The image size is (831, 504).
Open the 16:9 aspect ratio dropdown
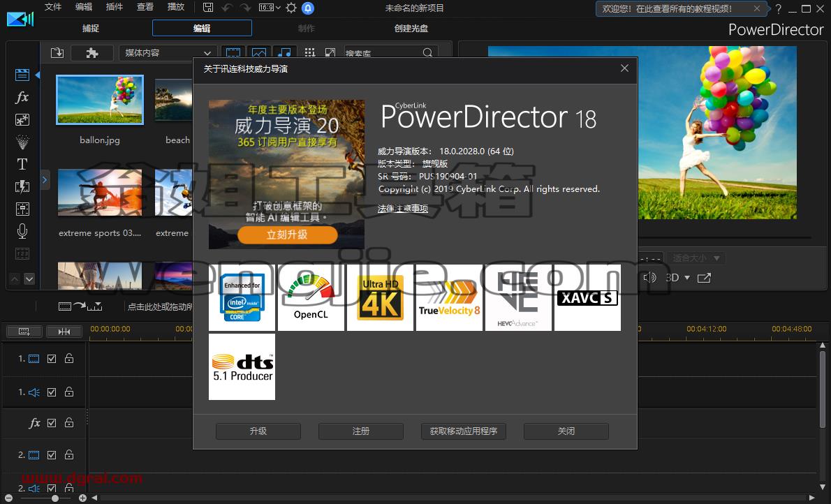[x=270, y=8]
